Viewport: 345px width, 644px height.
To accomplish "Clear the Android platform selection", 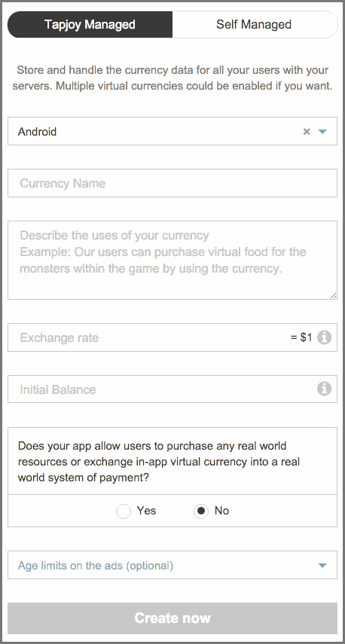I will pyautogui.click(x=307, y=132).
